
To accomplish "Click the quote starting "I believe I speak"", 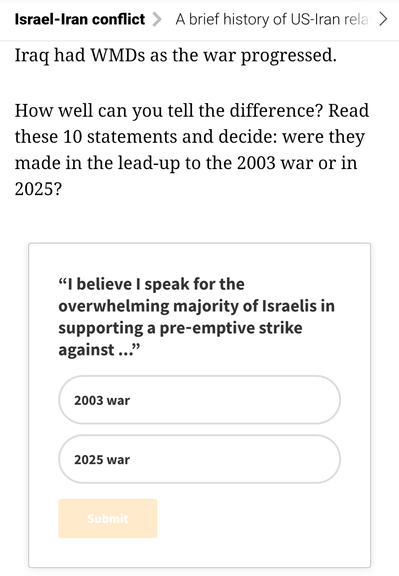I will 197,317.
